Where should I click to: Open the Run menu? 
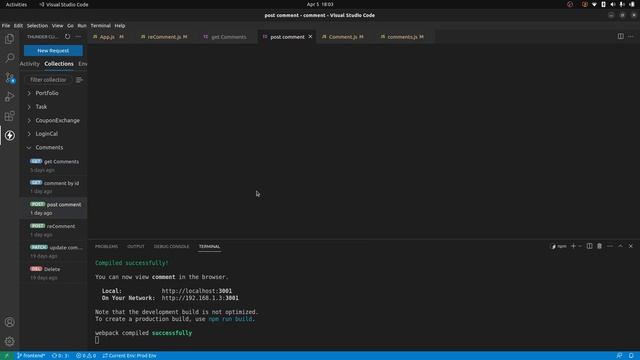tap(82, 26)
